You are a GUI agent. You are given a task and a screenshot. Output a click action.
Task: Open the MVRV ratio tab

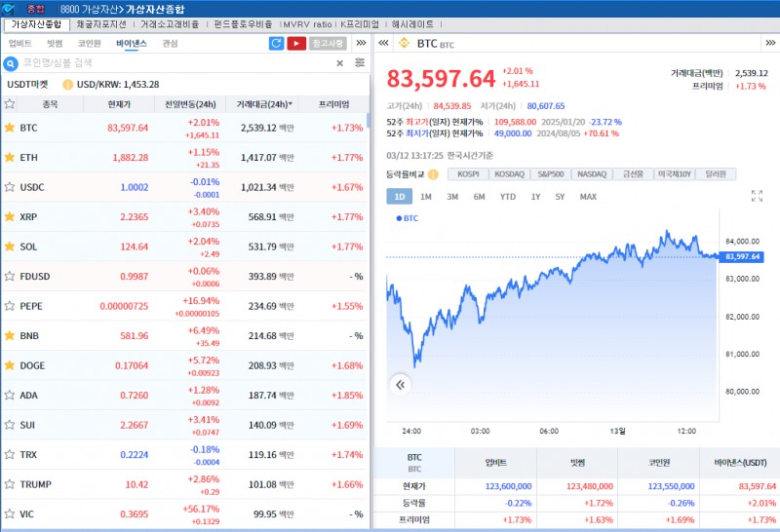[307, 24]
